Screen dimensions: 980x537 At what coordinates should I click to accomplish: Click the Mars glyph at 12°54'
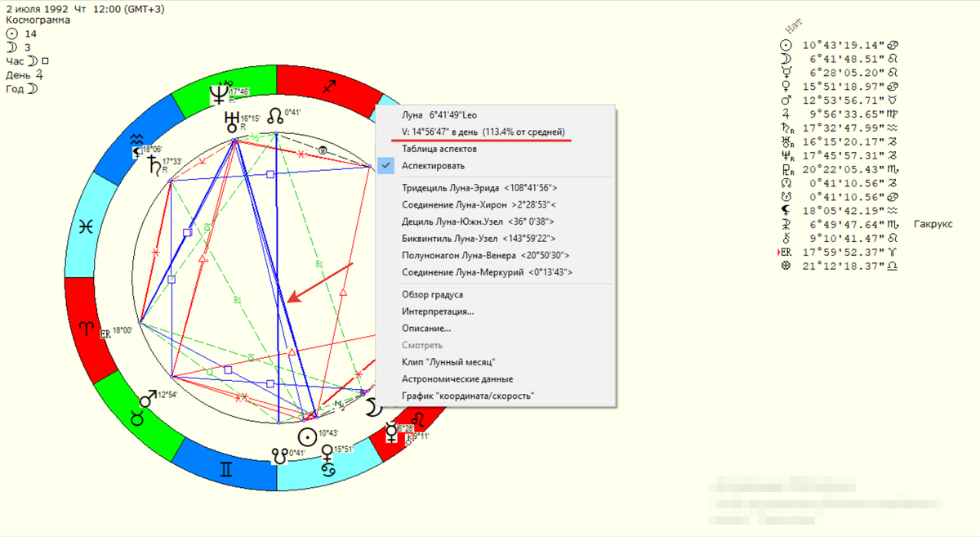coord(148,400)
